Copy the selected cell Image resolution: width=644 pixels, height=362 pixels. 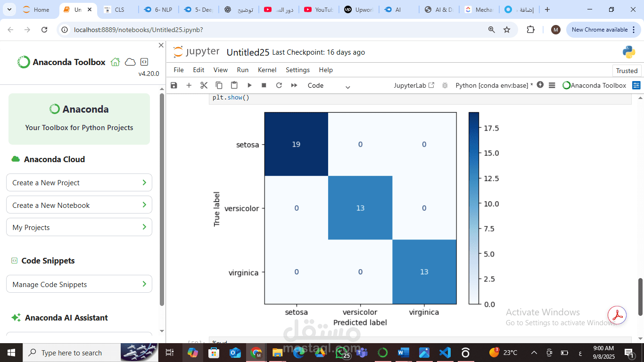[219, 85]
